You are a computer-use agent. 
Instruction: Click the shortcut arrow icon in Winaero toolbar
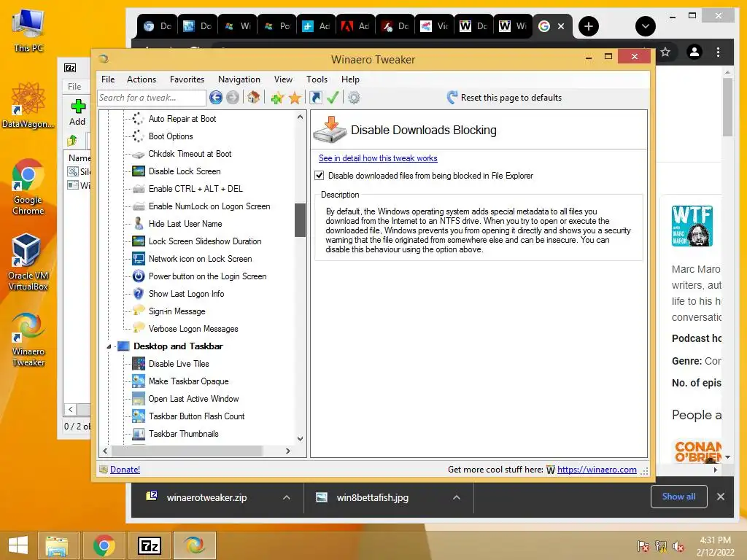(315, 98)
